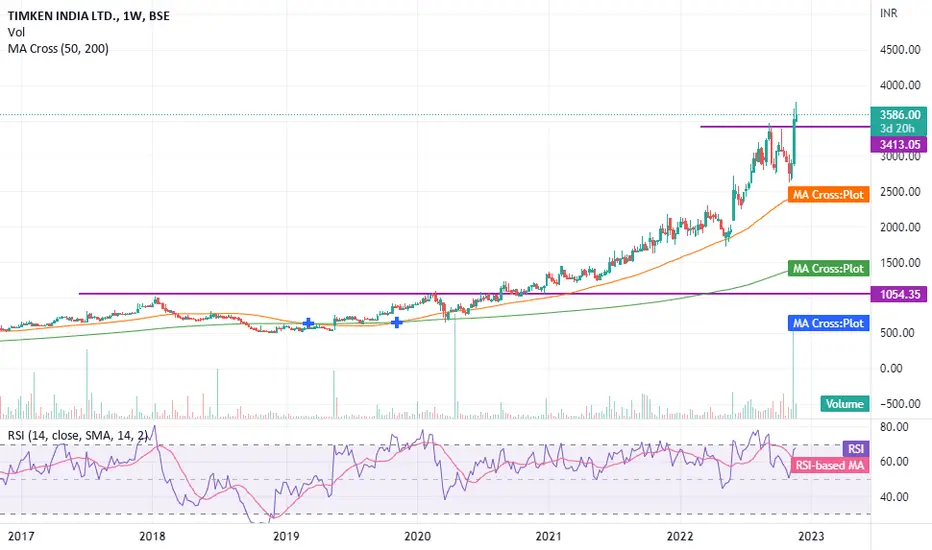This screenshot has height=550, width=932.
Task: Click the 1500.00 price axis label
Action: click(900, 263)
